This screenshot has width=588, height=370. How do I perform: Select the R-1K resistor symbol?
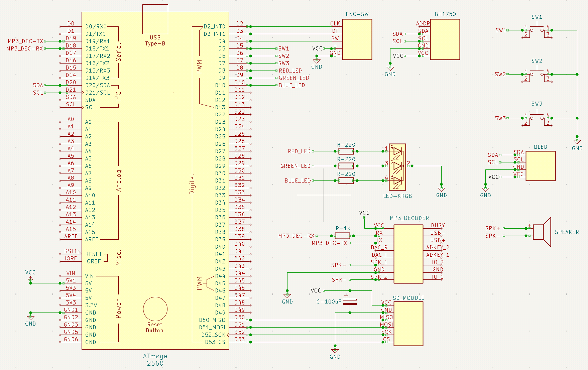[x=343, y=236]
